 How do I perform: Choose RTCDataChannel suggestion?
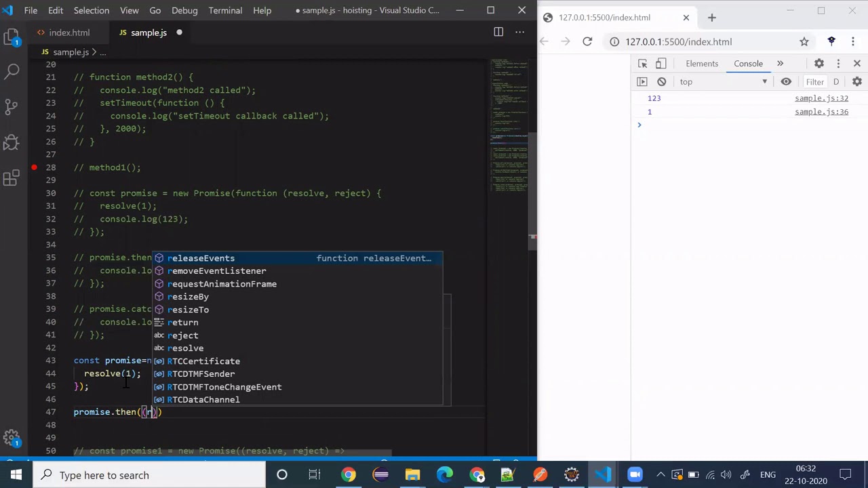coord(298,400)
